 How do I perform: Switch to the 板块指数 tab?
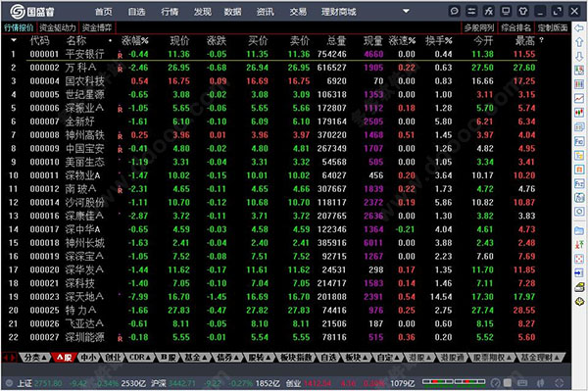[x=296, y=358]
